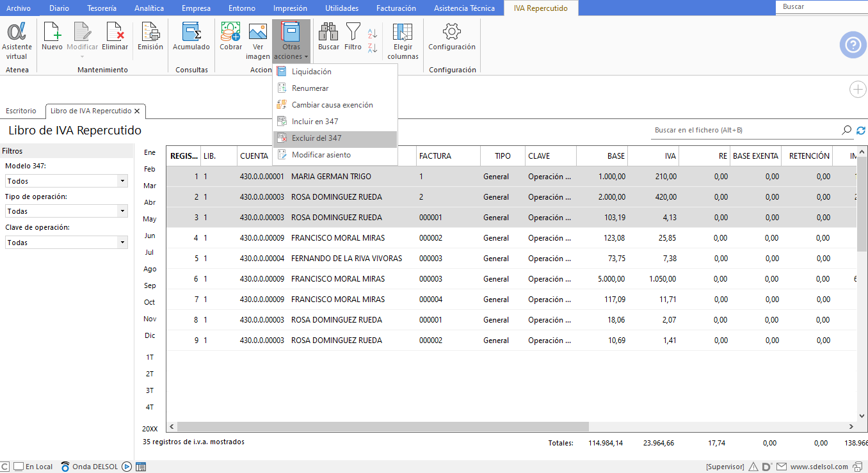Image resolution: width=868 pixels, height=473 pixels.
Task: Click the horizontal scrollbar thumb
Action: tap(382, 426)
